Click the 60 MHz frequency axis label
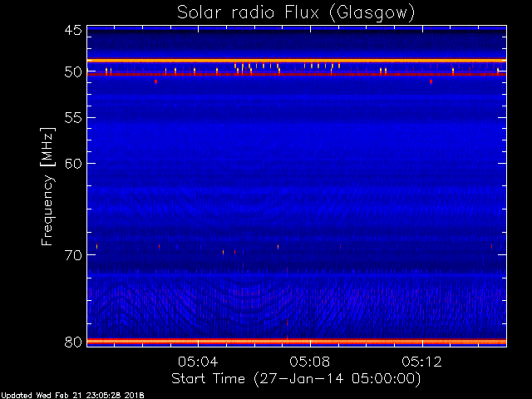 [73, 164]
